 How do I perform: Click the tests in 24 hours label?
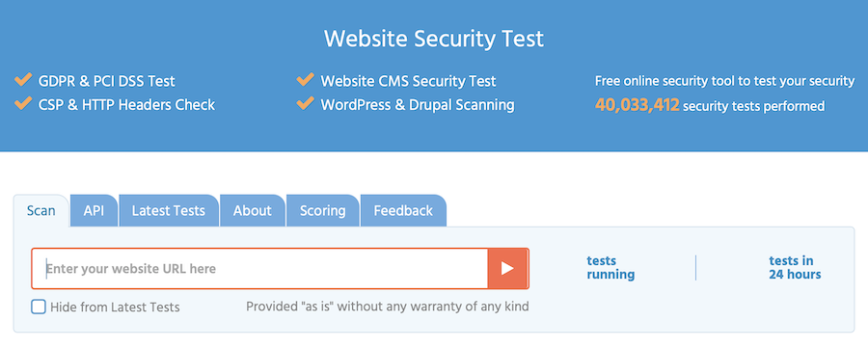(x=795, y=268)
